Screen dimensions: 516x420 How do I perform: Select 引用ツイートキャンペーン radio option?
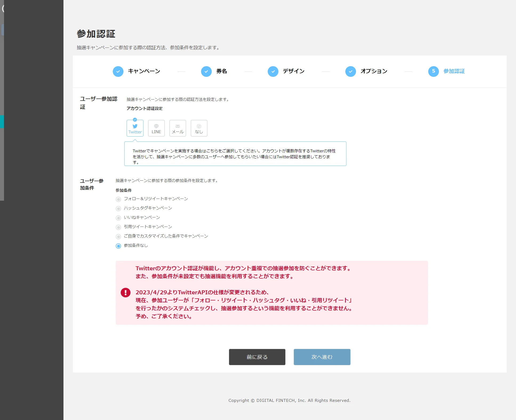point(118,227)
